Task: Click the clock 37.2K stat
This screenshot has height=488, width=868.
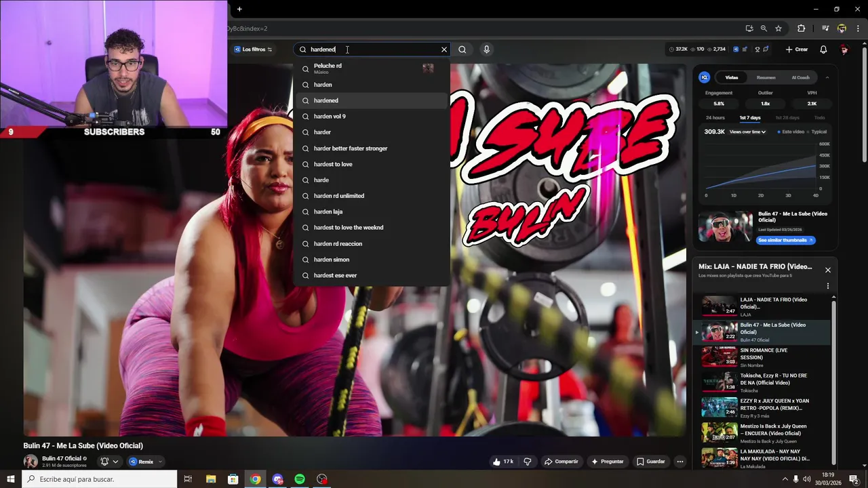Action: click(x=678, y=49)
